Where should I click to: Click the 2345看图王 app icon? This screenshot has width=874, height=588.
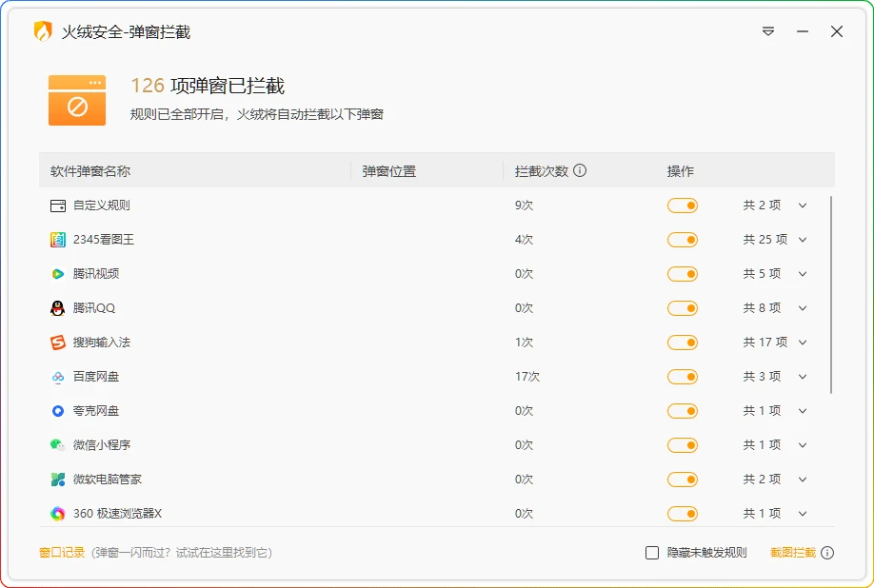[57, 239]
